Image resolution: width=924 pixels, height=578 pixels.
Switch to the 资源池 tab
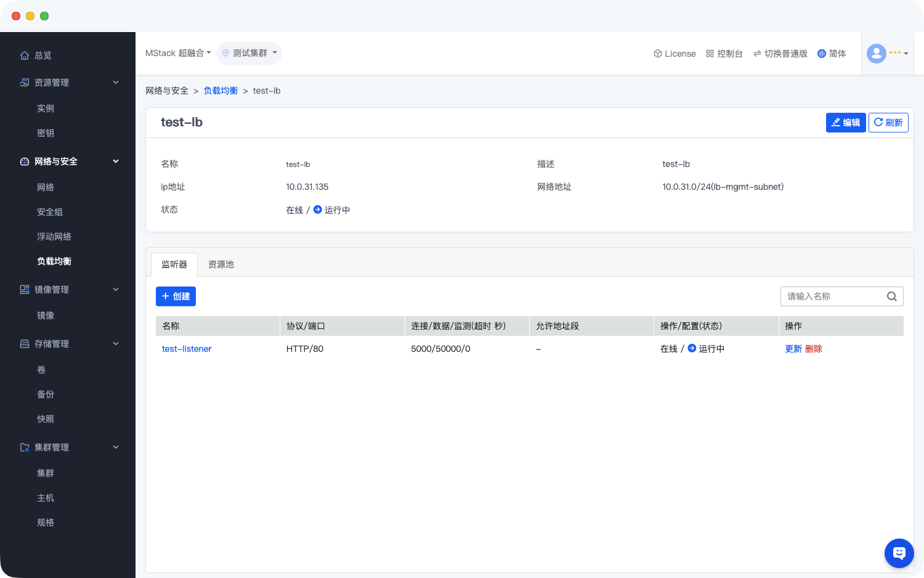pos(221,264)
